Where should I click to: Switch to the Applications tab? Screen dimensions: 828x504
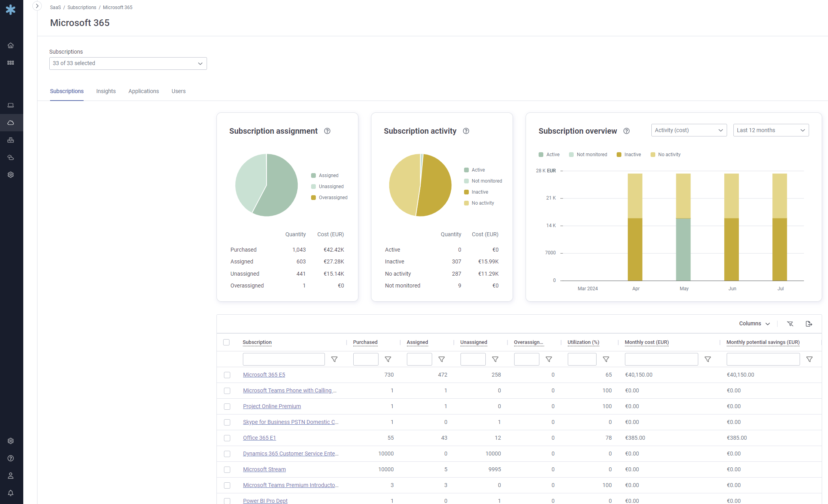144,91
